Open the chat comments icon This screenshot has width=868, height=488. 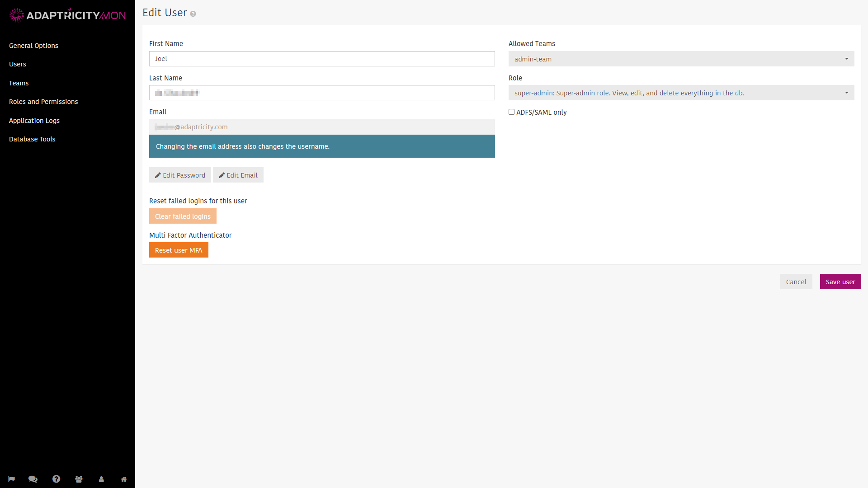pos(33,479)
